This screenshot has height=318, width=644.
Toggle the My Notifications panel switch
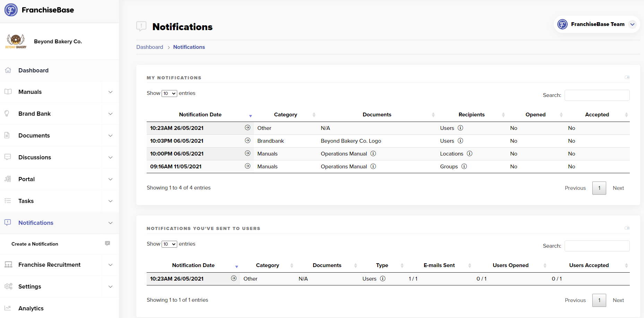tap(627, 77)
